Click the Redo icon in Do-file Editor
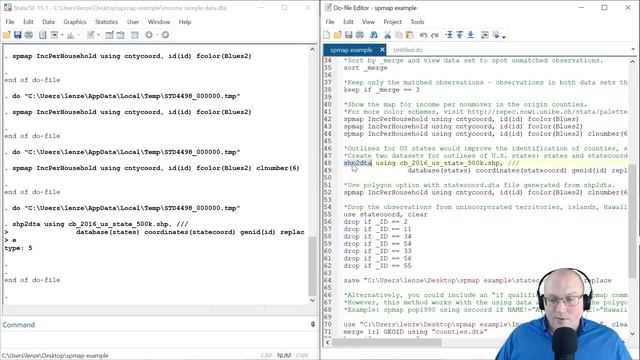Viewport: 640px width, 360px height. pyautogui.click(x=435, y=35)
